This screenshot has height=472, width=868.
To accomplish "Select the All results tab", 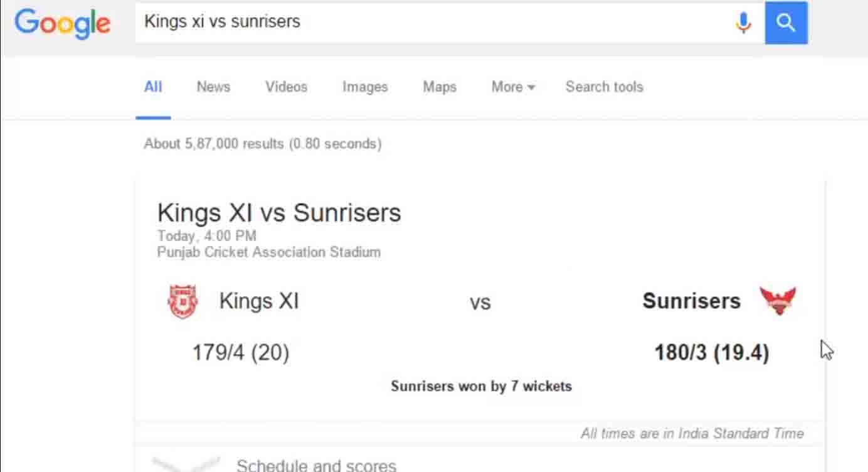I will coord(153,87).
